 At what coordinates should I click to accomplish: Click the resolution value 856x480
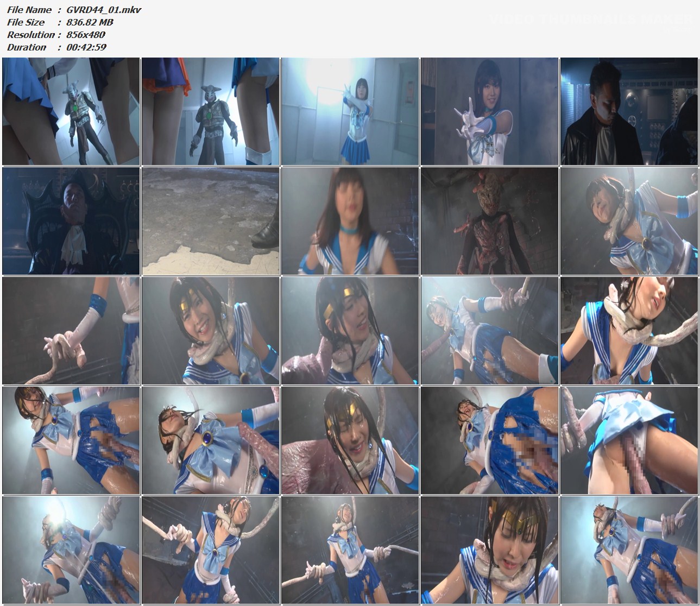point(86,35)
